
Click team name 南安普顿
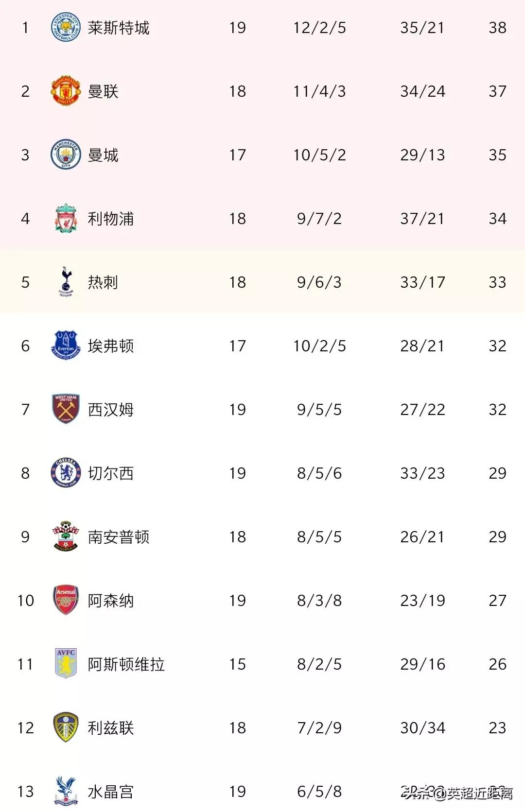(119, 536)
